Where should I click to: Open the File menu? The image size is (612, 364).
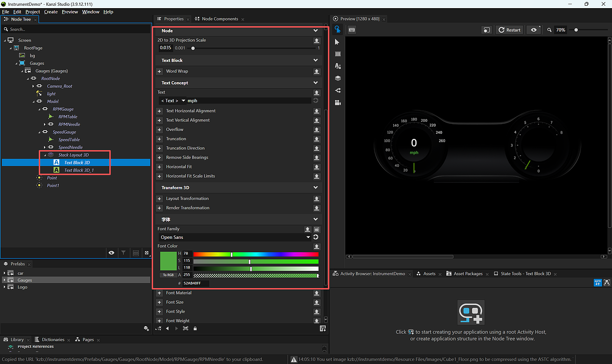pyautogui.click(x=6, y=12)
